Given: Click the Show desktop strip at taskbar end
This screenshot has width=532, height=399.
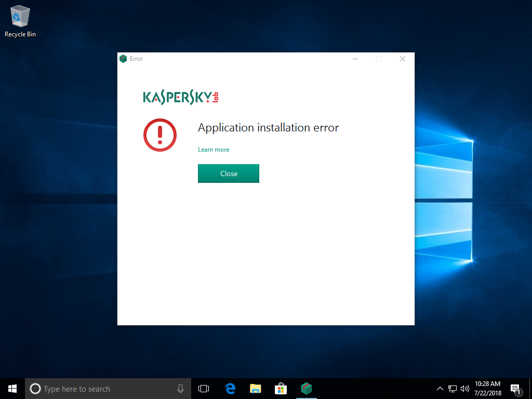Looking at the screenshot, I should 530,389.
